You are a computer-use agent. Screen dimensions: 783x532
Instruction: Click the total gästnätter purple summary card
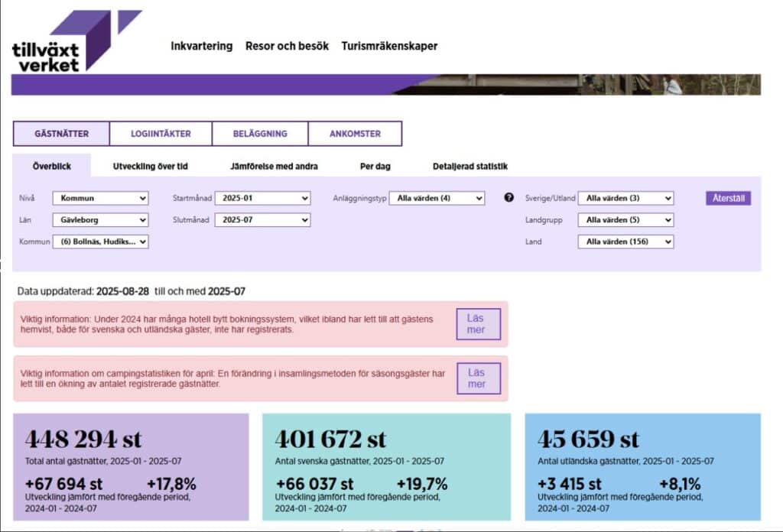[x=131, y=466]
